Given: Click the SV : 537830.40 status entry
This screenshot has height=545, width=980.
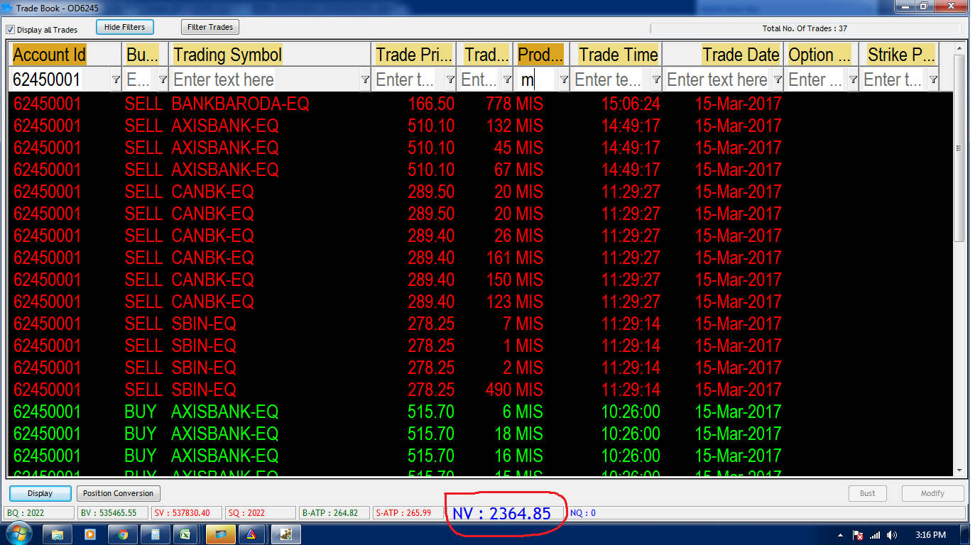Looking at the screenshot, I should [186, 512].
